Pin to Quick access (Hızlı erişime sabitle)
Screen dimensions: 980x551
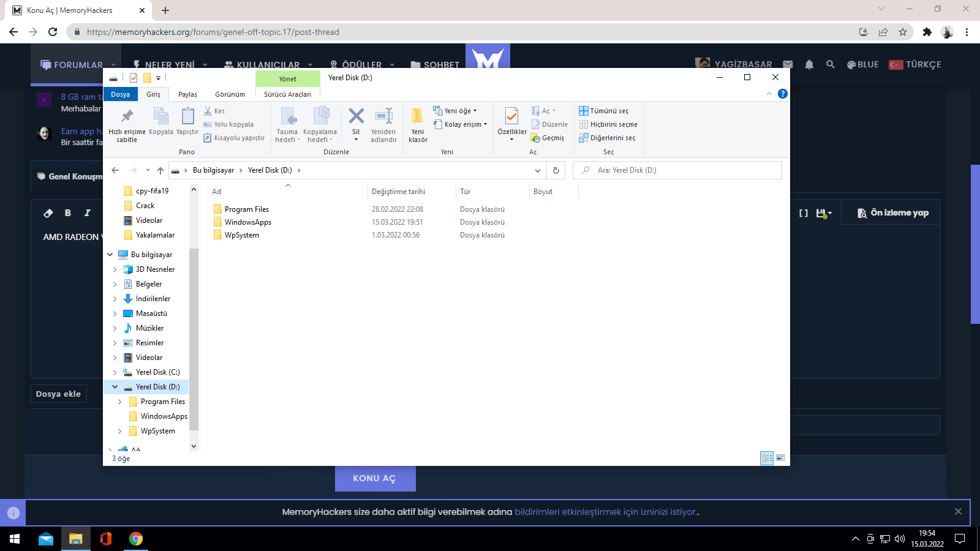127,125
